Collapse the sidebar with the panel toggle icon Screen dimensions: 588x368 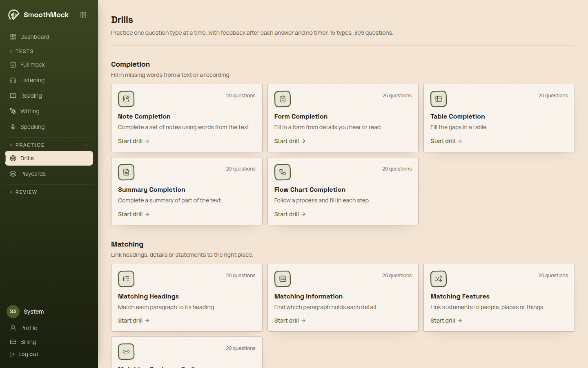pos(83,15)
